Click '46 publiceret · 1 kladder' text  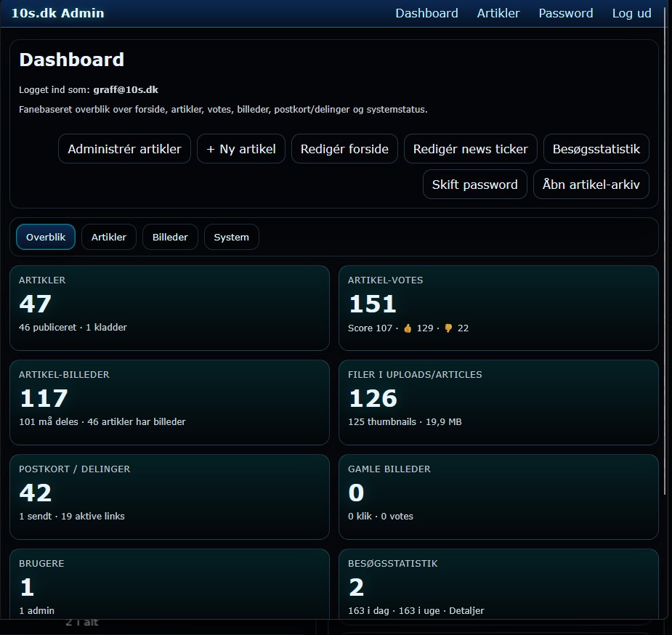[x=73, y=328]
